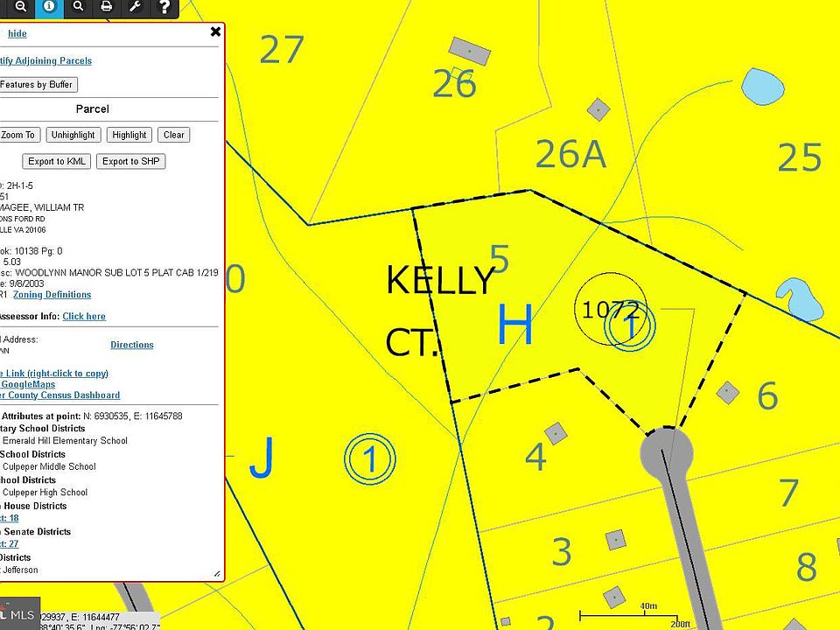Click MAGEE, WILLIAM TR owner name
The height and width of the screenshot is (630, 840).
click(x=42, y=207)
